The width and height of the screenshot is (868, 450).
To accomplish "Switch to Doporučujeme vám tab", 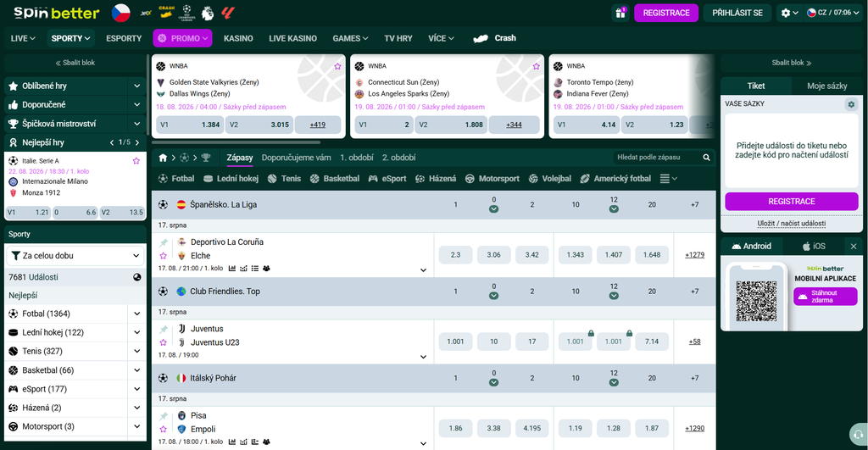I will pos(296,158).
